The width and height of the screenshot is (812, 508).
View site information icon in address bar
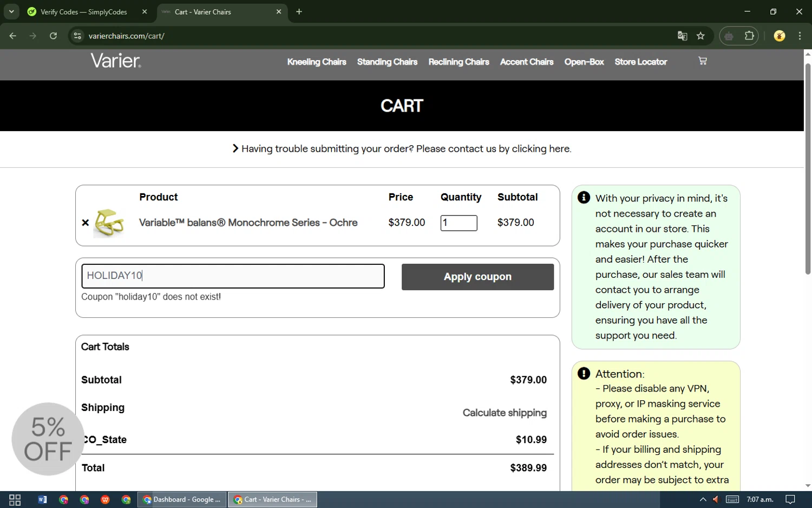point(77,36)
